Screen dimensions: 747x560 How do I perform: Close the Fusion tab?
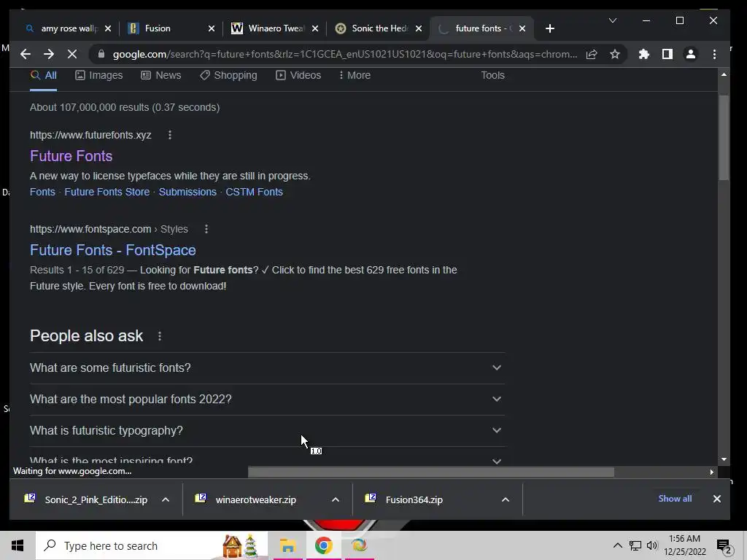point(212,28)
